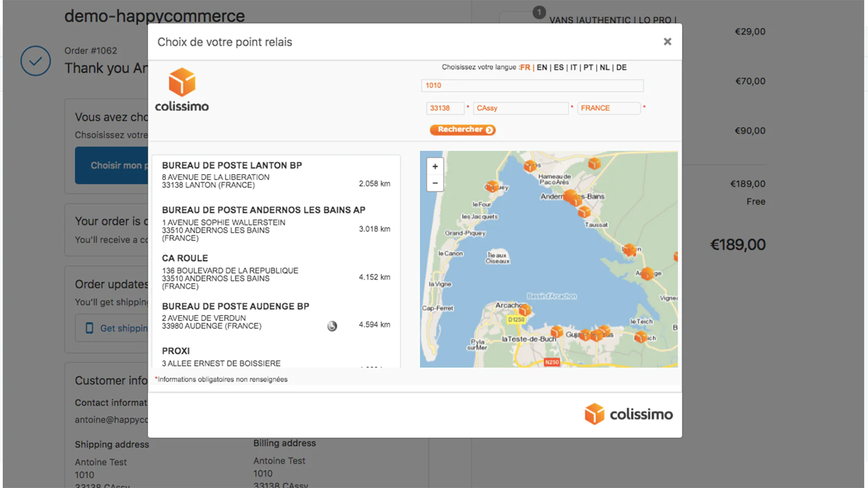
Task: Choose the marker on Audenge
Action: (x=647, y=274)
